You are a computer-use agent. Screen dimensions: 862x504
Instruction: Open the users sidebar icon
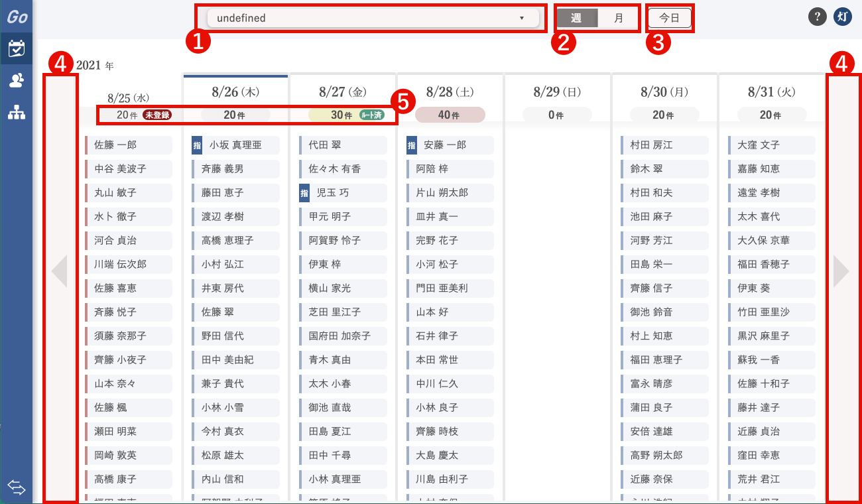17,80
